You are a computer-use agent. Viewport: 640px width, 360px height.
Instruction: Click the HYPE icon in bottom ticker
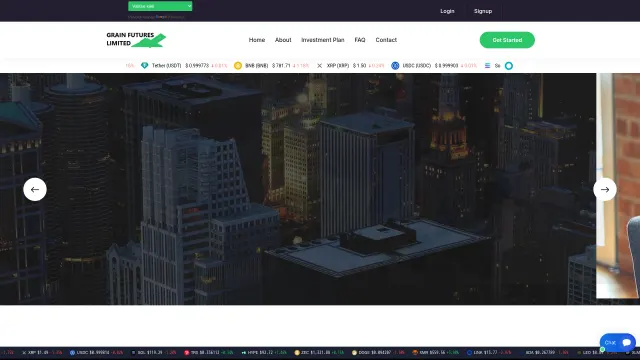click(243, 353)
